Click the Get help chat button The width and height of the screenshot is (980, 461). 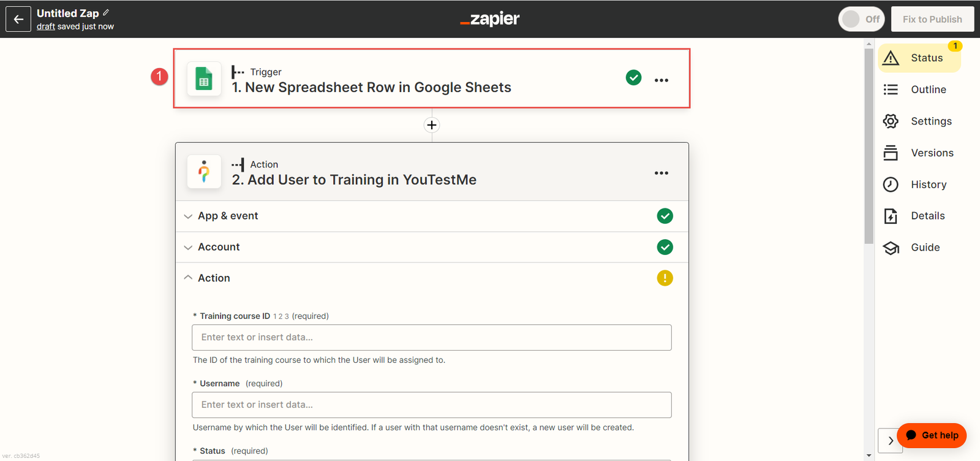932,435
